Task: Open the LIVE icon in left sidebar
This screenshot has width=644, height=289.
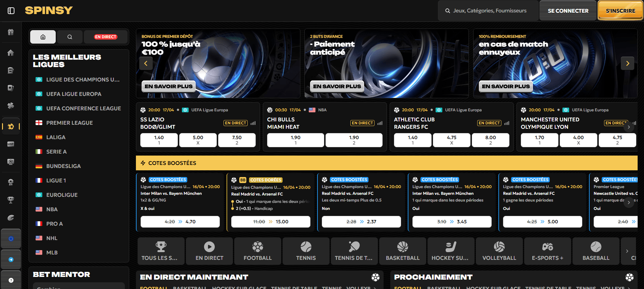Action: click(x=11, y=144)
